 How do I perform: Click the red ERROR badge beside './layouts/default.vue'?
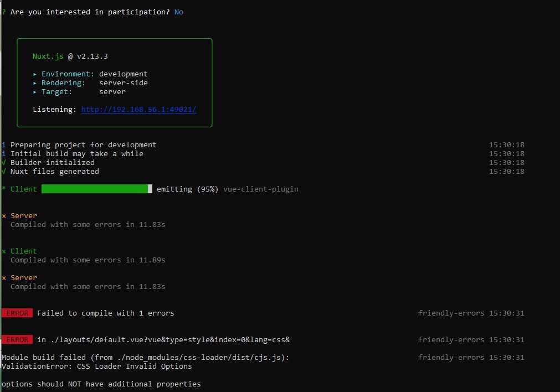click(x=17, y=339)
